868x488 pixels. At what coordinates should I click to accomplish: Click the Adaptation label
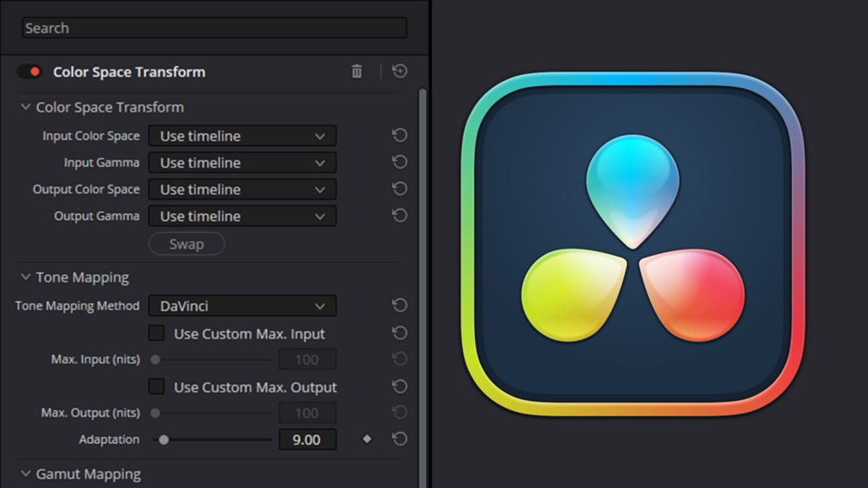tap(109, 440)
